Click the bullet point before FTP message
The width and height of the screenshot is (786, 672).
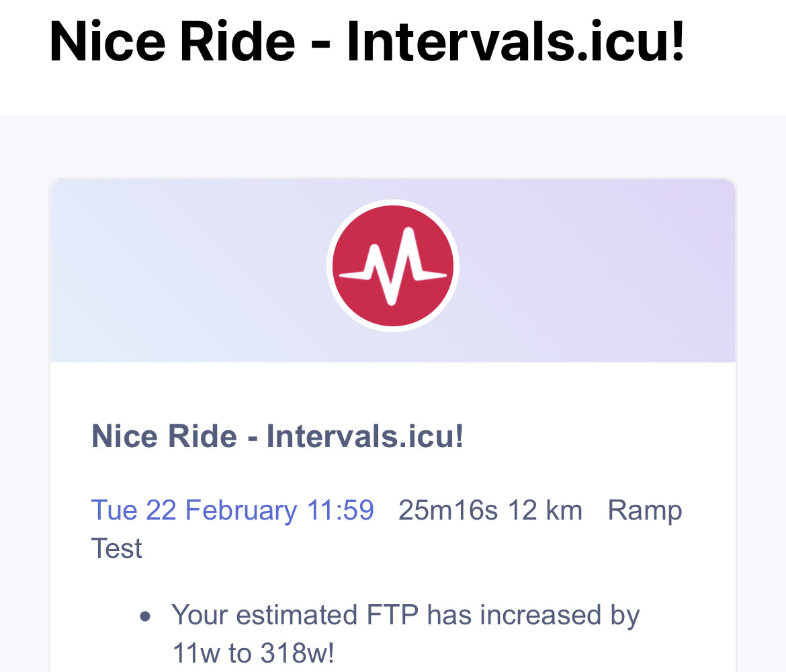pyautogui.click(x=145, y=616)
